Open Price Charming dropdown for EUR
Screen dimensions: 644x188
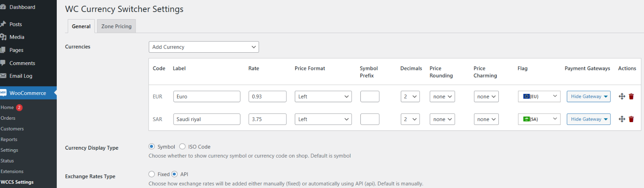[x=486, y=97]
